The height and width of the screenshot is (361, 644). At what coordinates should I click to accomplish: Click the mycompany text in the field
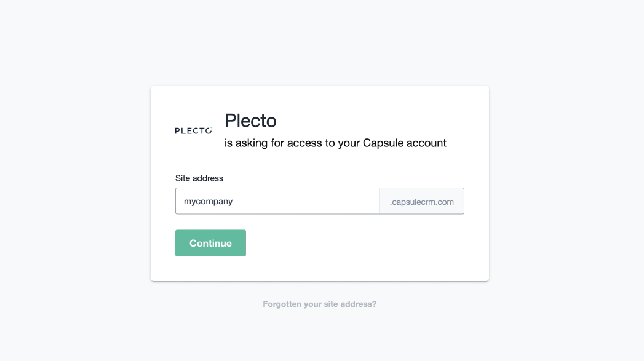[208, 201]
